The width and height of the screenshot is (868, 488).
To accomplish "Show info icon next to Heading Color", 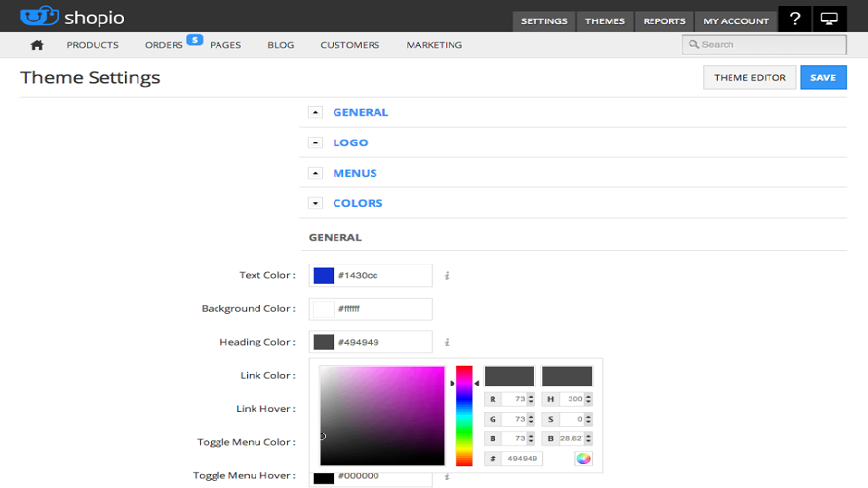I will [447, 343].
